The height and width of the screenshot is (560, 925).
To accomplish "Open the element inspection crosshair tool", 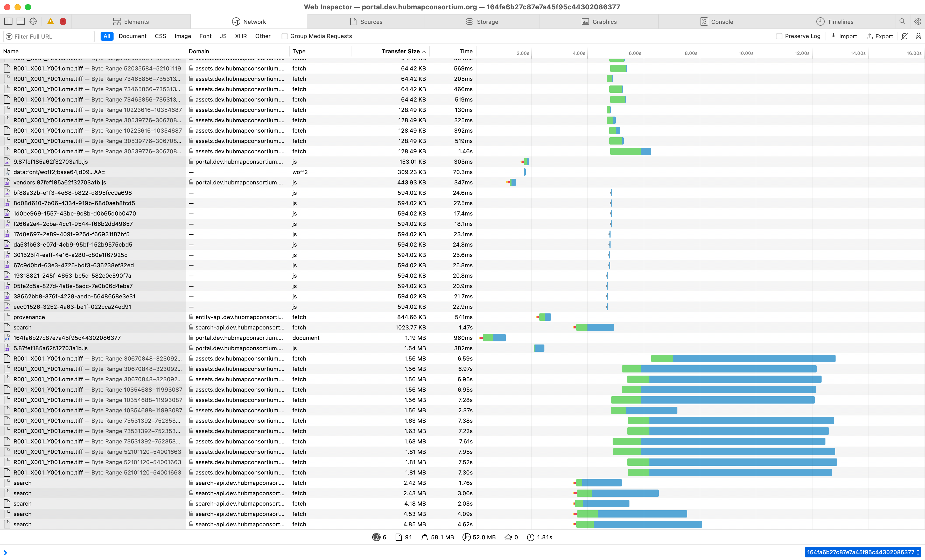I will coord(33,21).
